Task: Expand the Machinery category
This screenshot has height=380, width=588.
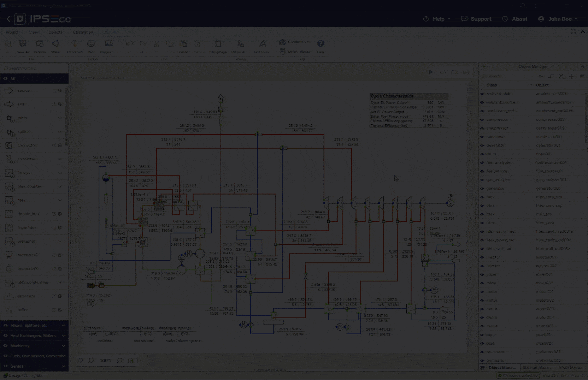Action: coord(34,346)
